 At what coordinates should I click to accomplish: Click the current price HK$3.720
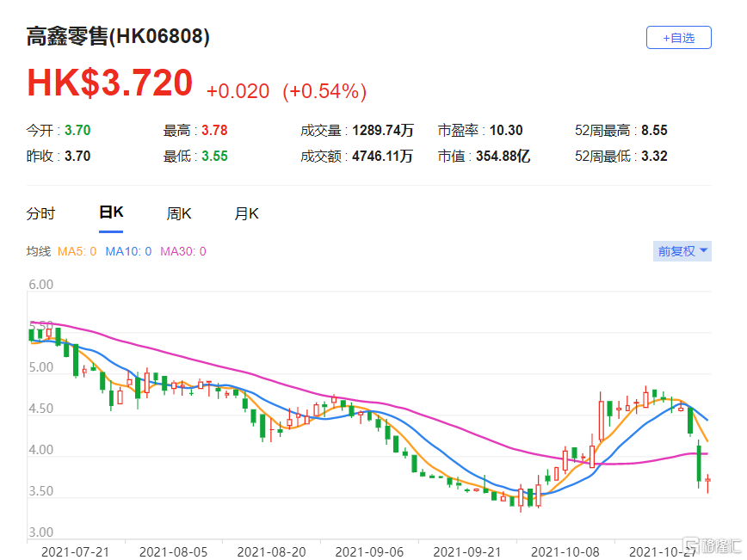click(x=110, y=83)
